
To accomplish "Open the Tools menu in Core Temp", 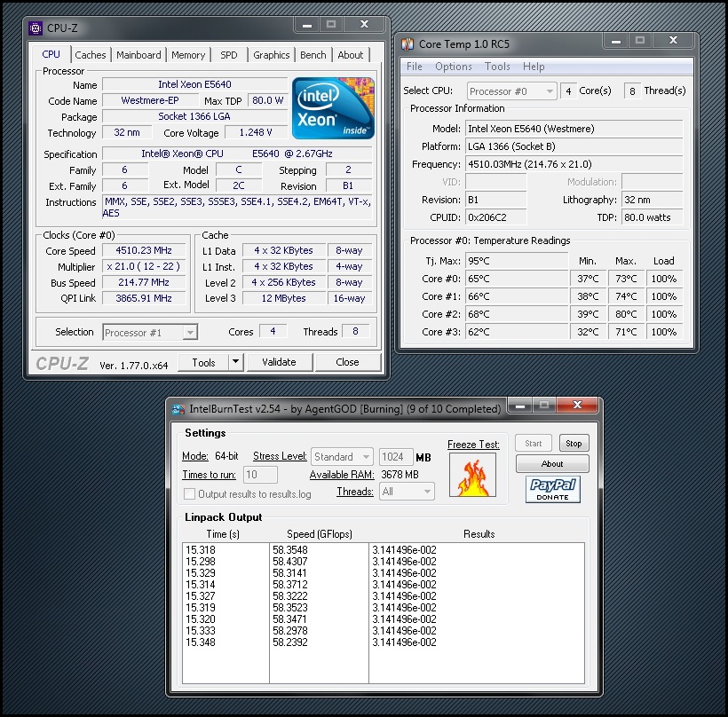I will [497, 67].
